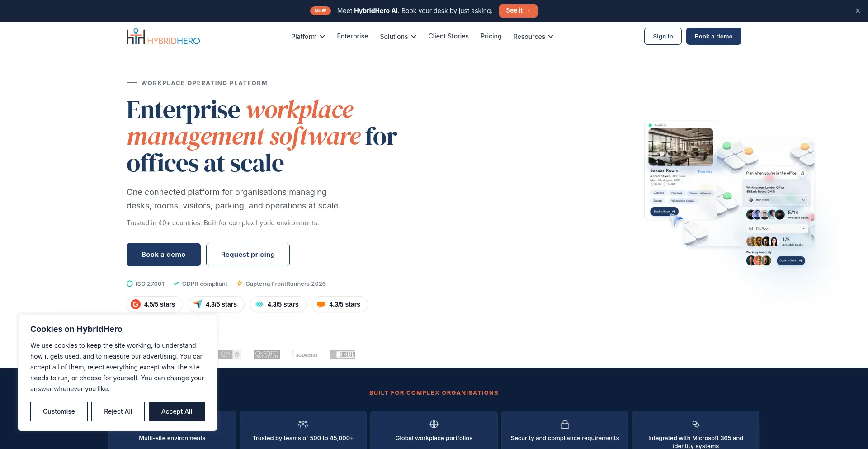Click Book a demo in the navigation bar
Viewport: 868px width, 449px height.
point(714,36)
